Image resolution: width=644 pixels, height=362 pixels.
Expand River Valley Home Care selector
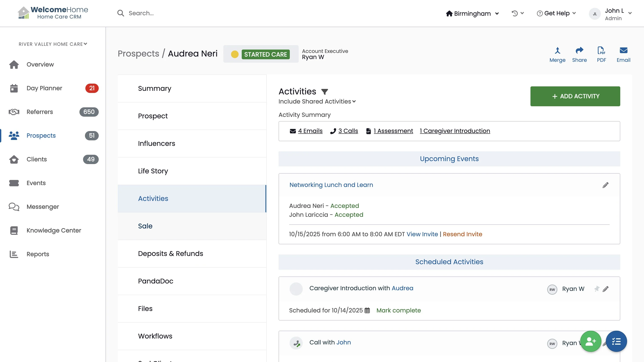(x=53, y=44)
